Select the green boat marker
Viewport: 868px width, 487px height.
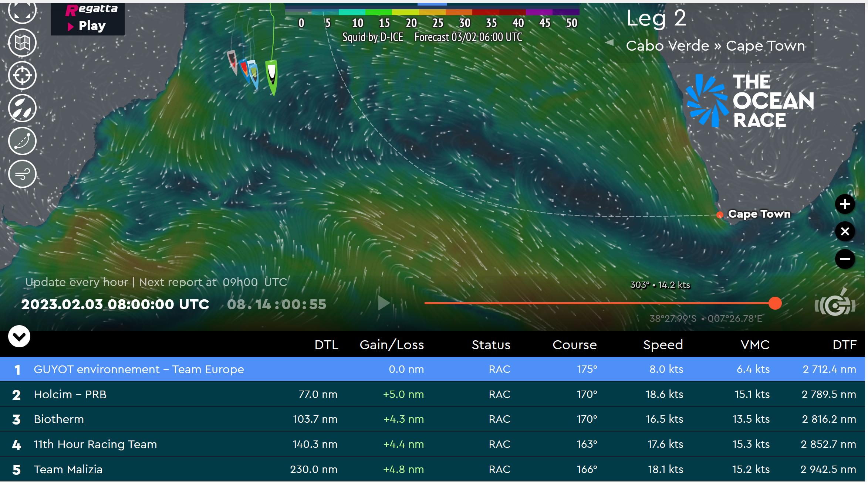coord(272,78)
